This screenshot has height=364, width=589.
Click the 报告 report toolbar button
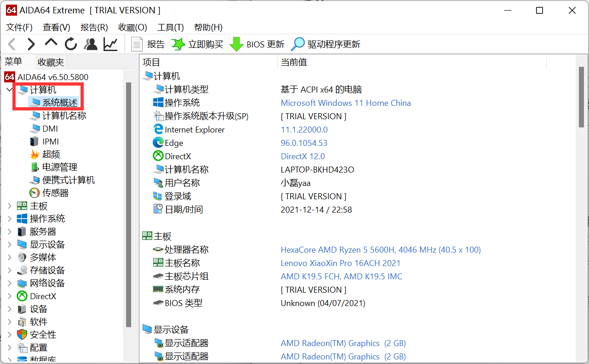(x=148, y=44)
